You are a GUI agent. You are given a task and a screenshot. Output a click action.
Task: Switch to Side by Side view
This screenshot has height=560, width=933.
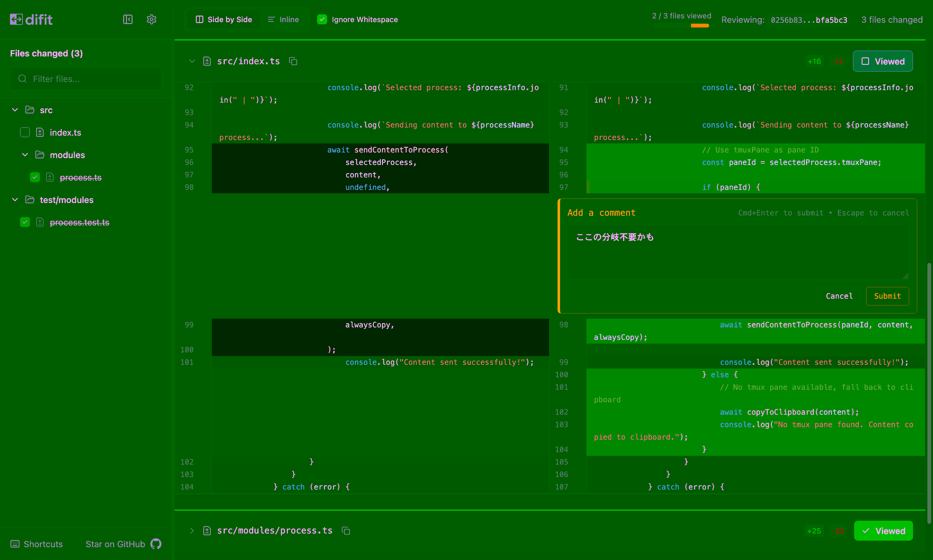(x=224, y=19)
